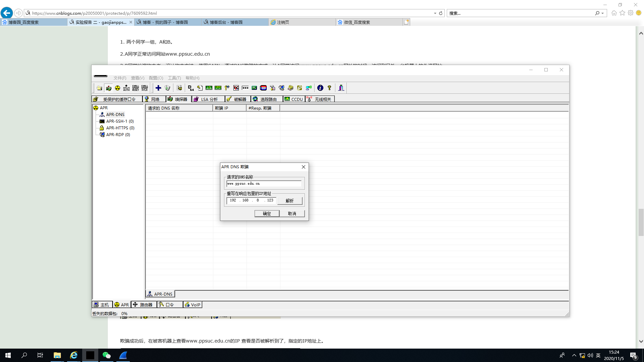Open the Base64 password decoder icon
The width and height of the screenshot is (644, 362).
tap(191, 88)
